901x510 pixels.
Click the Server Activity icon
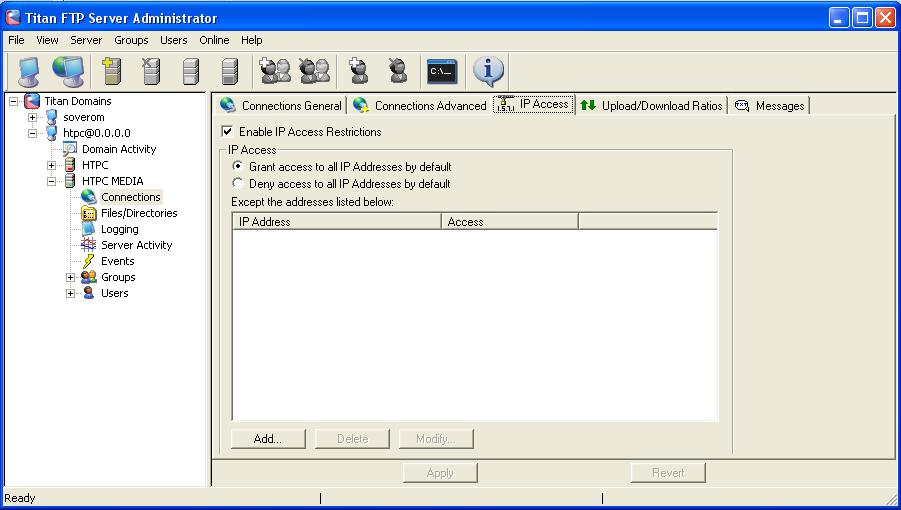click(88, 245)
